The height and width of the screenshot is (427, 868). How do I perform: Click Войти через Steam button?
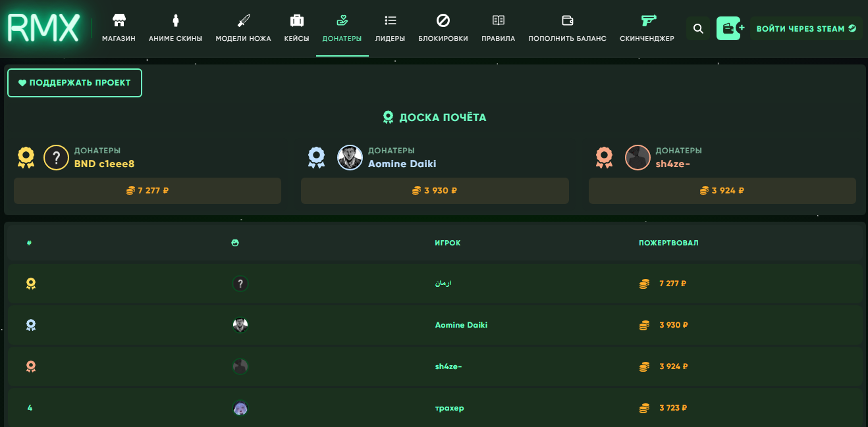tap(806, 29)
